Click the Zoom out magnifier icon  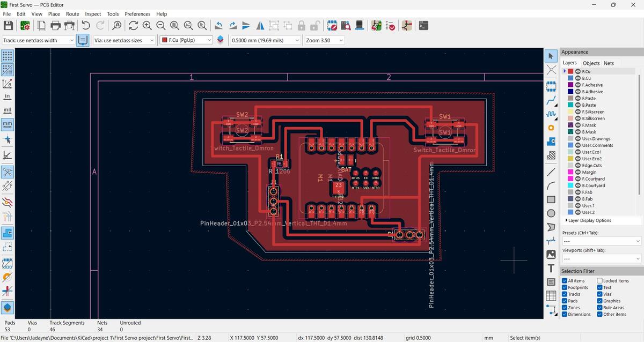161,25
